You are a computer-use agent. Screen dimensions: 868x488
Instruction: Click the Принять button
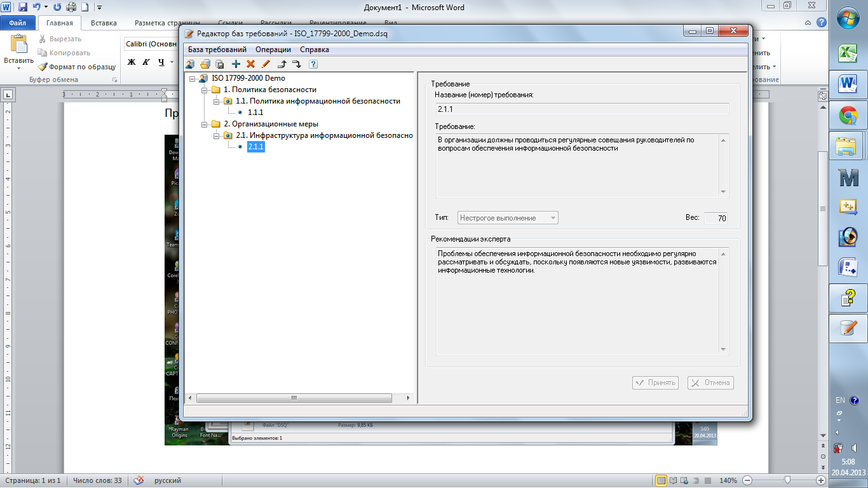pyautogui.click(x=656, y=383)
